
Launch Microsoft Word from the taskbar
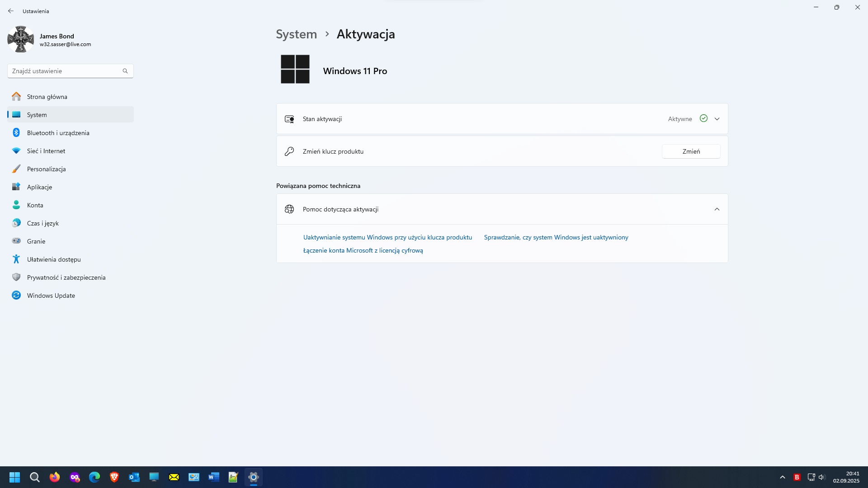click(x=214, y=477)
